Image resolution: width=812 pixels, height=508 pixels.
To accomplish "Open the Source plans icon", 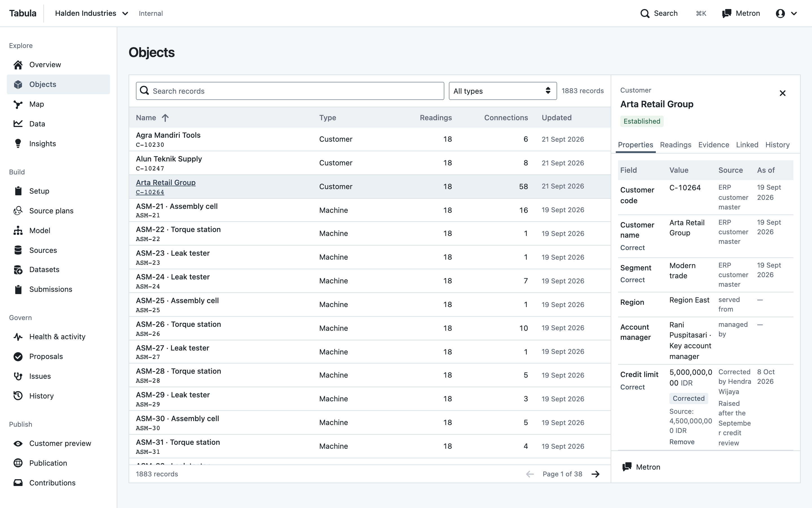I will point(18,211).
